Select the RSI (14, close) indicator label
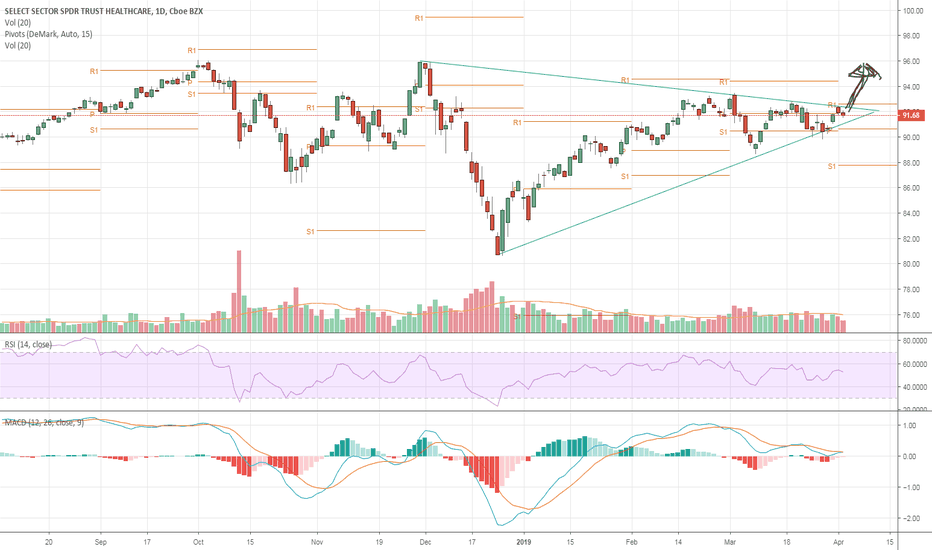The image size is (932, 550). point(28,344)
